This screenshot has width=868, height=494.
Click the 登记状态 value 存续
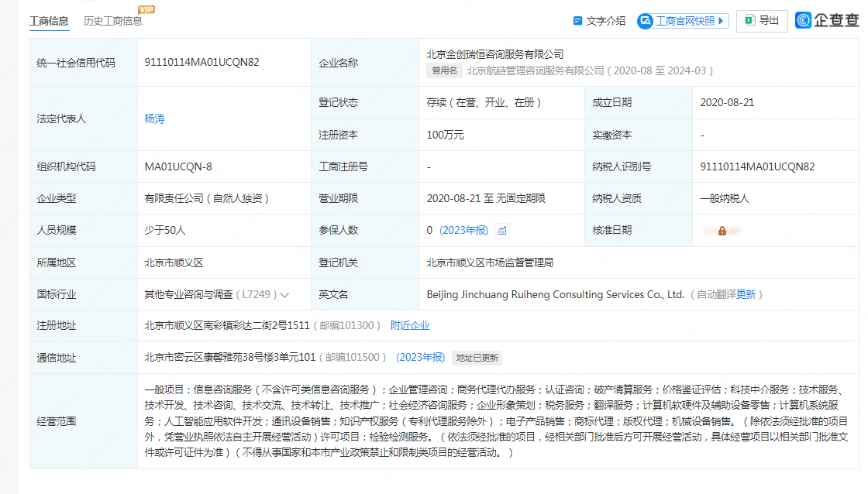[x=484, y=103]
